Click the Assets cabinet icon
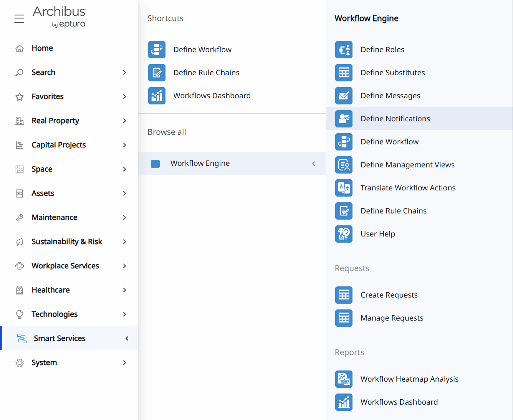Viewport: 513px width, 420px height. pyautogui.click(x=20, y=193)
